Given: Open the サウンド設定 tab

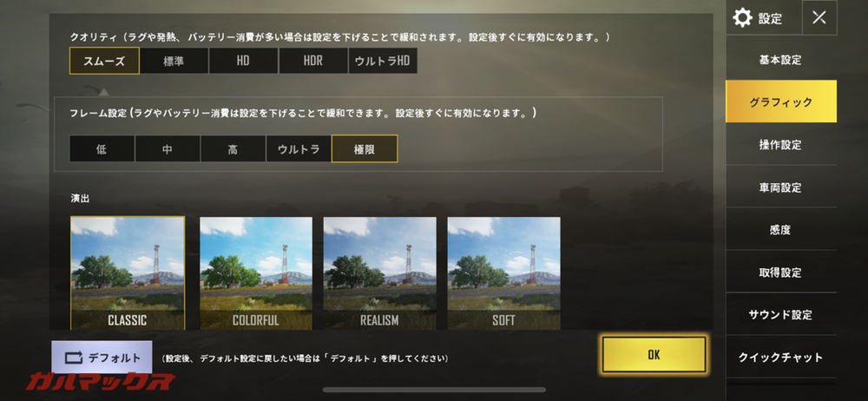Looking at the screenshot, I should tap(780, 314).
